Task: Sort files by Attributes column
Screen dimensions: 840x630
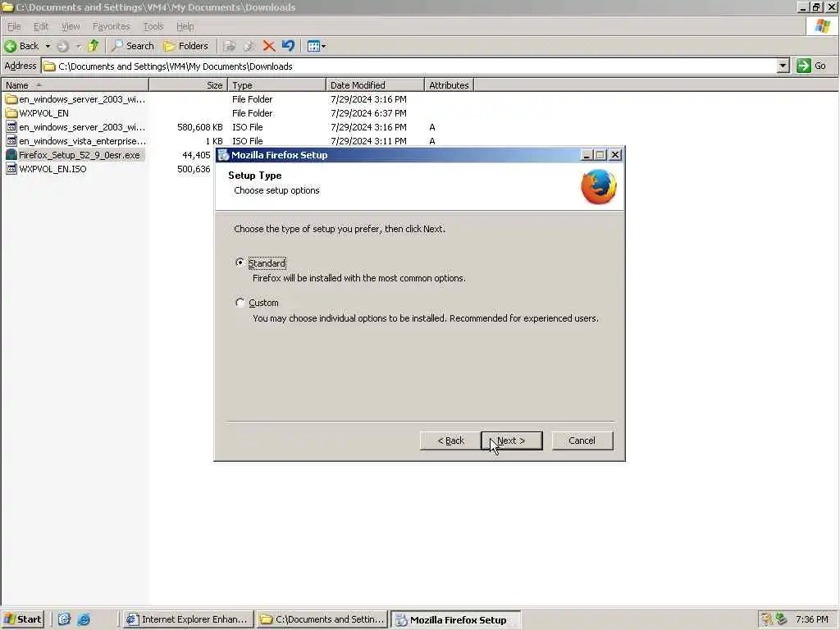Action: (449, 85)
